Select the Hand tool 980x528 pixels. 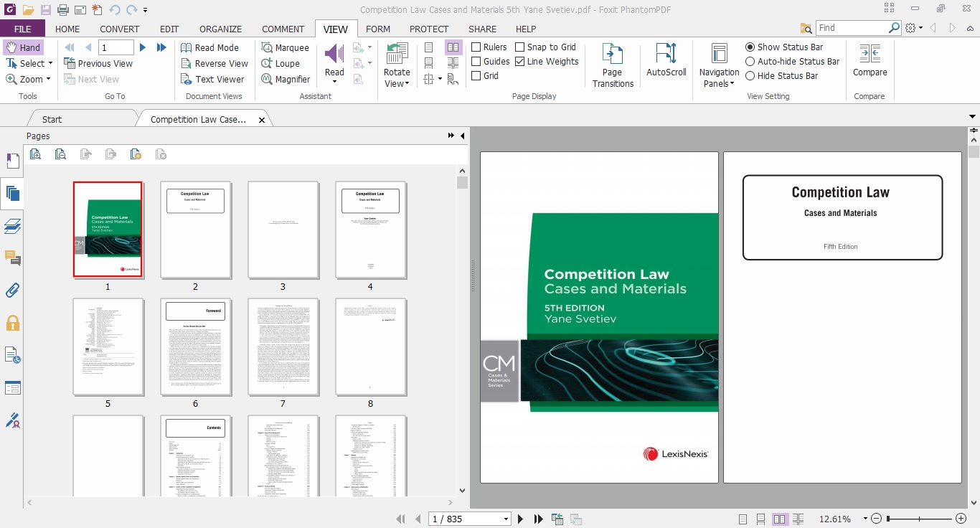coord(23,47)
